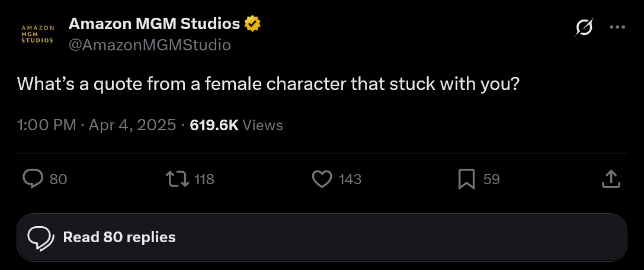This screenshot has height=270, width=644.
Task: Click the repost count 118
Action: click(204, 179)
